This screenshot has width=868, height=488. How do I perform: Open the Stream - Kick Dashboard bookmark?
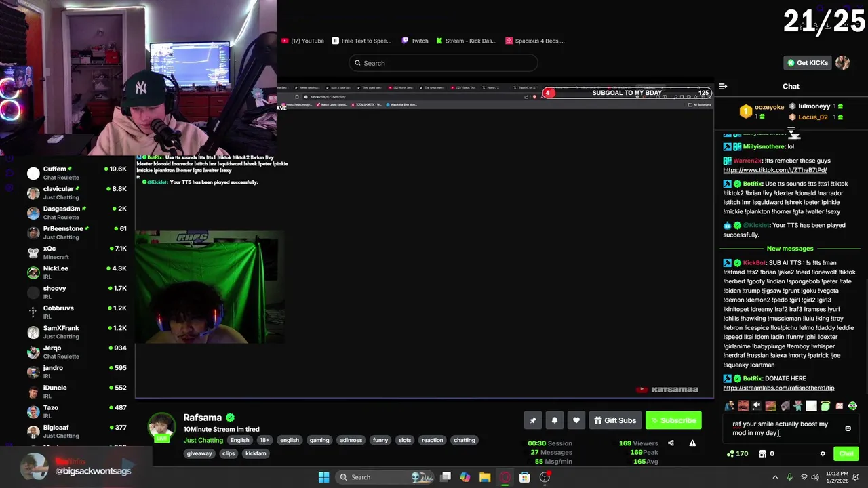point(467,41)
